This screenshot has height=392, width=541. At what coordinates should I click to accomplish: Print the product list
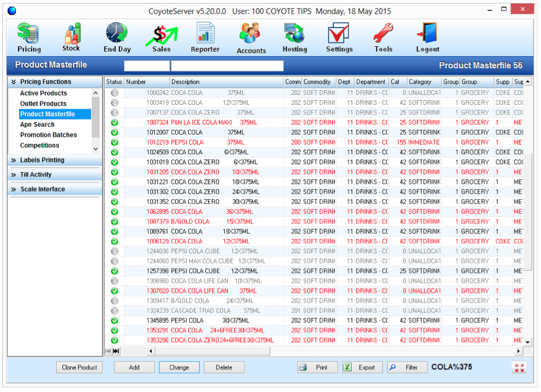pos(317,368)
